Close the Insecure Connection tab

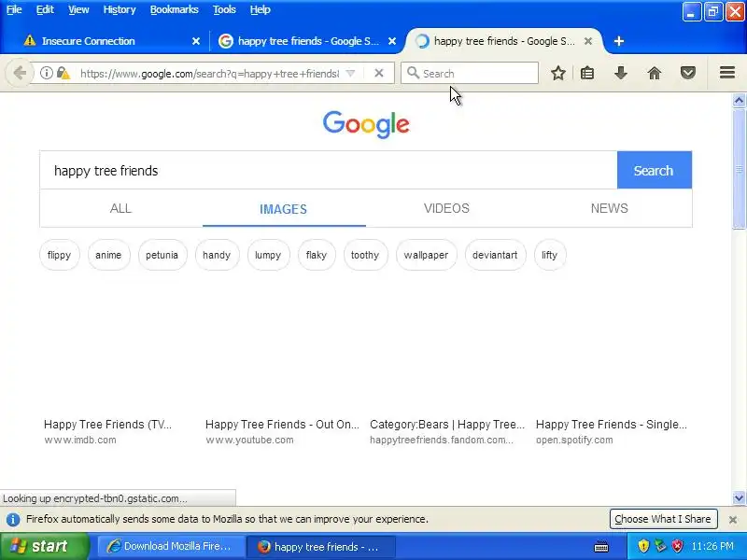tap(196, 41)
